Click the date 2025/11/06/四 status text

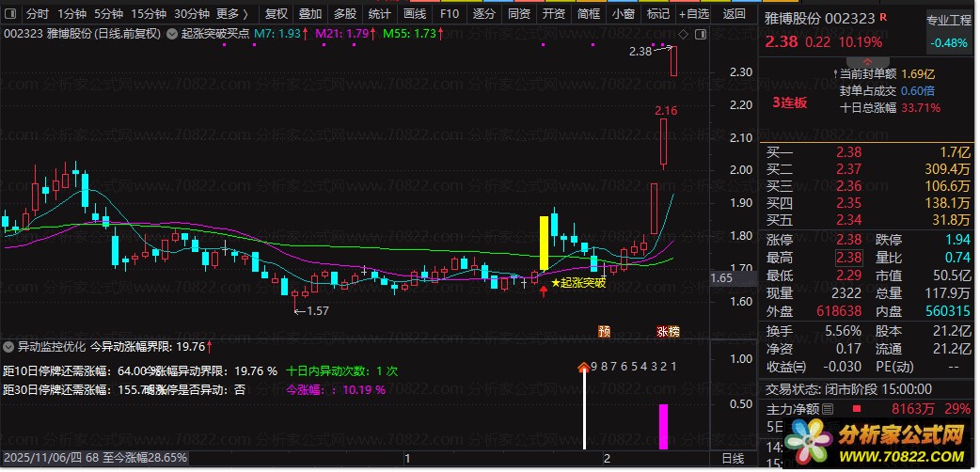(x=42, y=458)
